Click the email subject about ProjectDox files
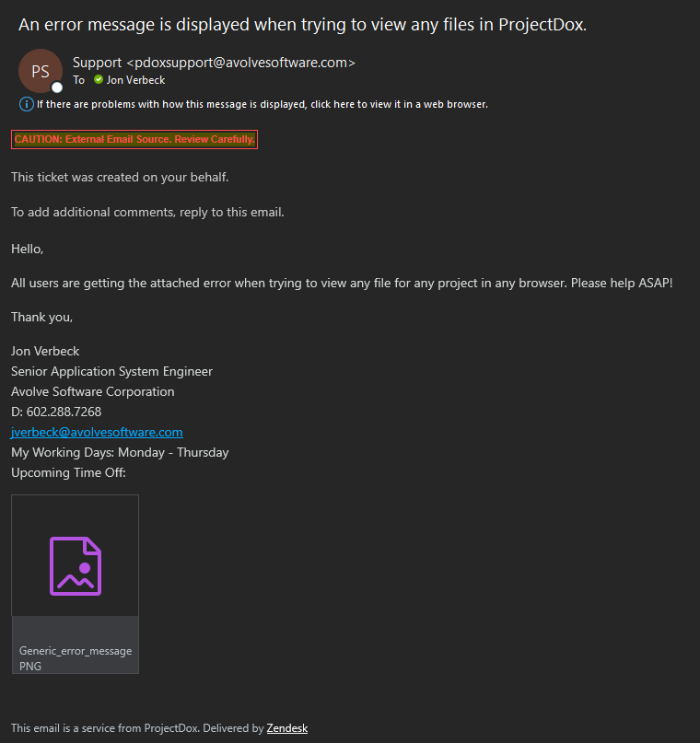The height and width of the screenshot is (743, 700). click(302, 25)
